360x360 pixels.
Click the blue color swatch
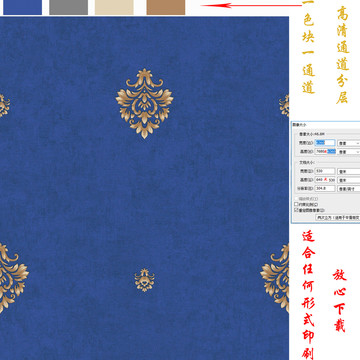[x=23, y=7]
